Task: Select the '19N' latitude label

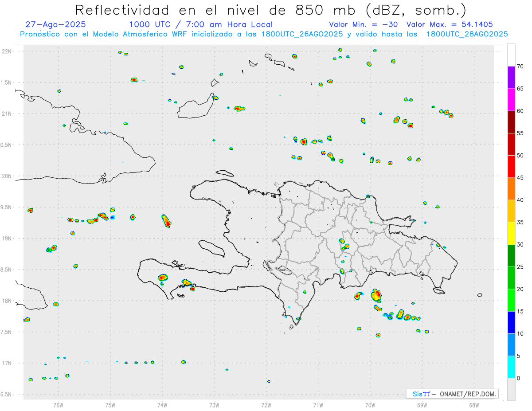Action: 7,239
